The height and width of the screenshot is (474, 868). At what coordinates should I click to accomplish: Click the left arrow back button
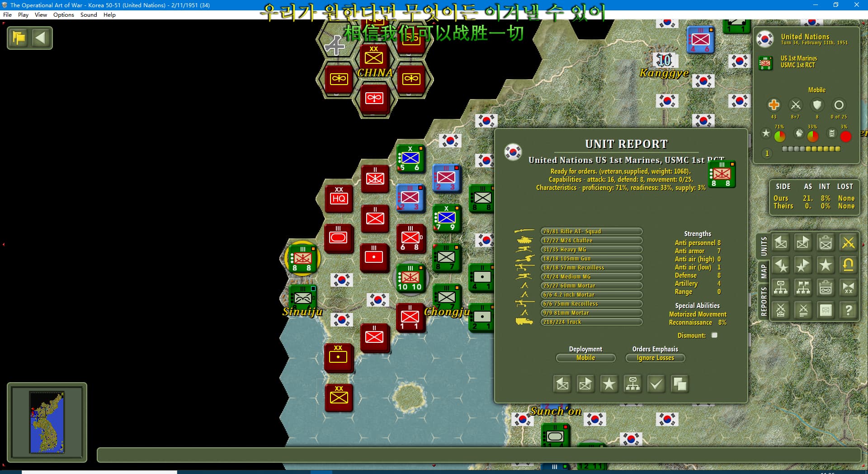click(x=41, y=38)
